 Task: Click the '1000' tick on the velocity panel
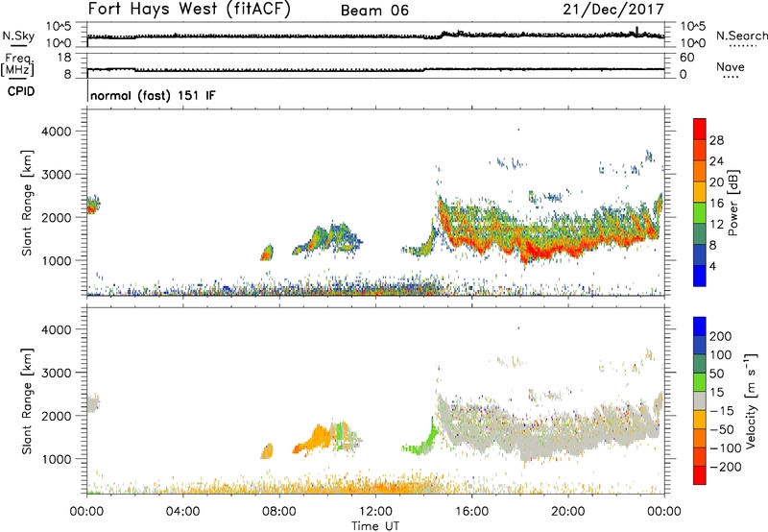click(56, 459)
